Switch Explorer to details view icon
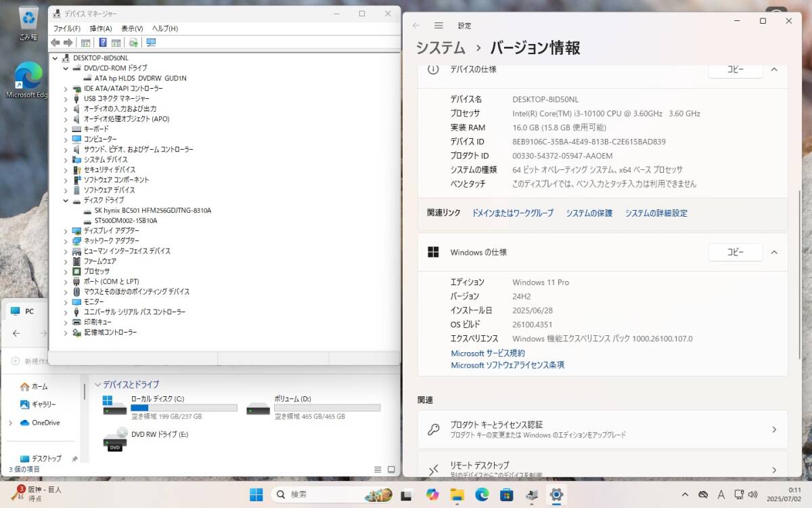This screenshot has height=508, width=812. (378, 469)
